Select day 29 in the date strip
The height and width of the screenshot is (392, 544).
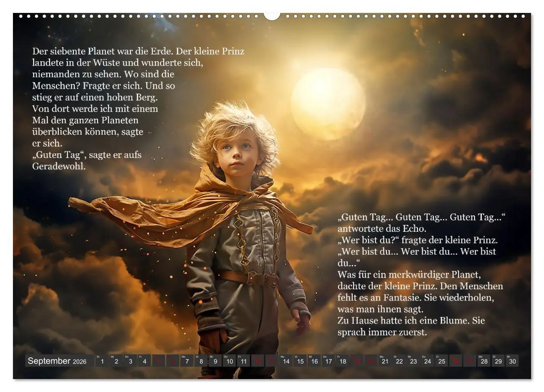[x=498, y=361]
